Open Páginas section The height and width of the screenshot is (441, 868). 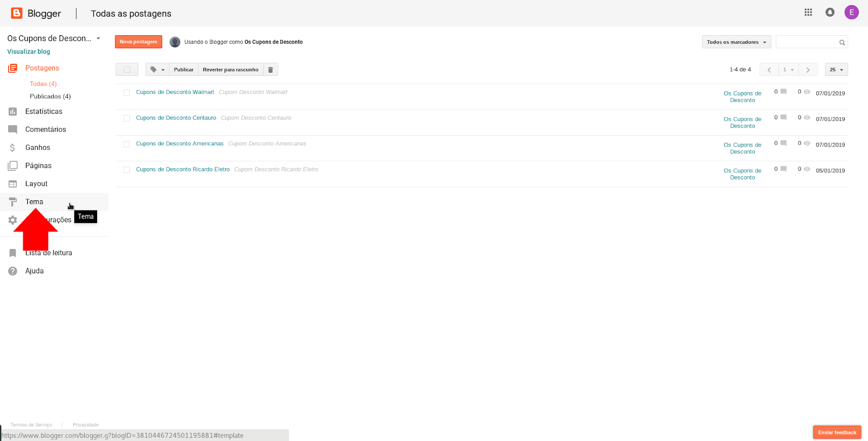pos(39,165)
